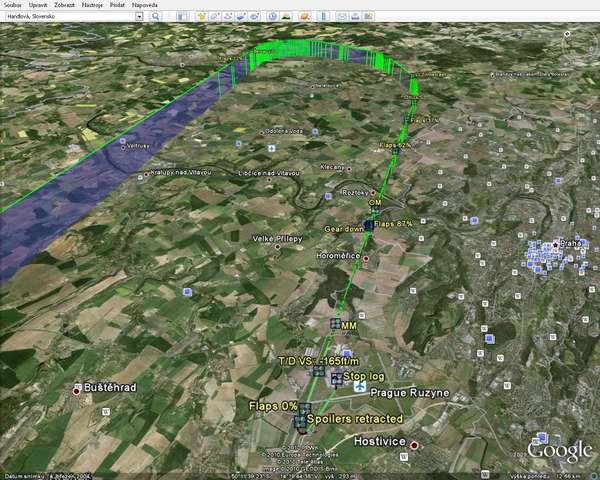
Task: Click the Buštěhrad town marker
Action: [77, 391]
